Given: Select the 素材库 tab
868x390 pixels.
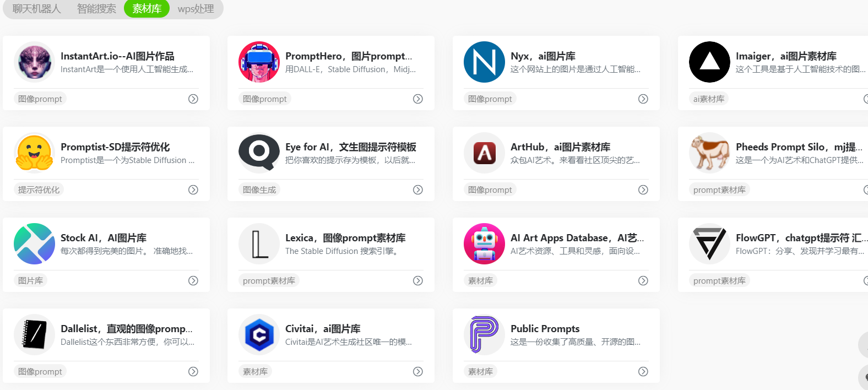Looking at the screenshot, I should (147, 9).
